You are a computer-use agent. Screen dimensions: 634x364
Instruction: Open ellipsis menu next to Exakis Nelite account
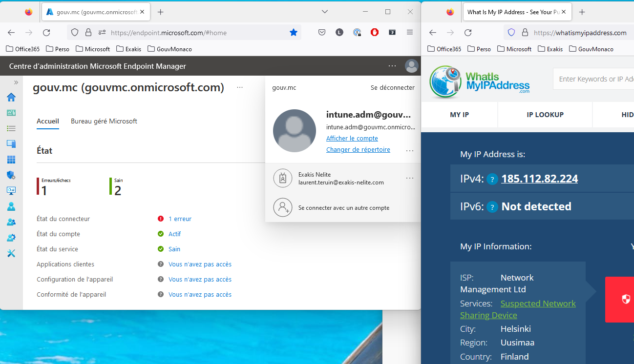tap(409, 179)
